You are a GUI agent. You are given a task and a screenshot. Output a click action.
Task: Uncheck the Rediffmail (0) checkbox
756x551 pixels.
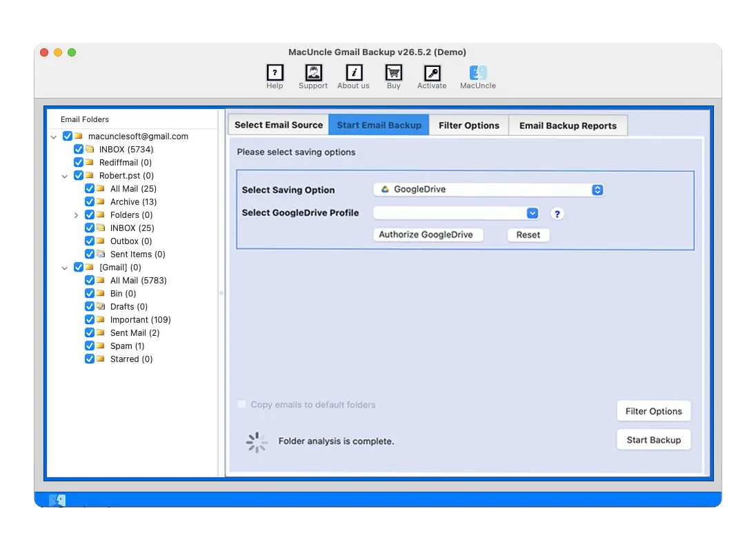(x=79, y=163)
